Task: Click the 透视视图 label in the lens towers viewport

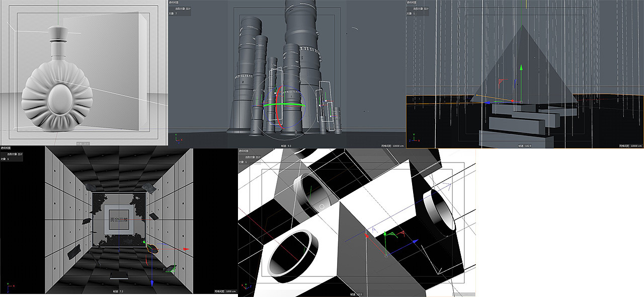Action: click(174, 2)
